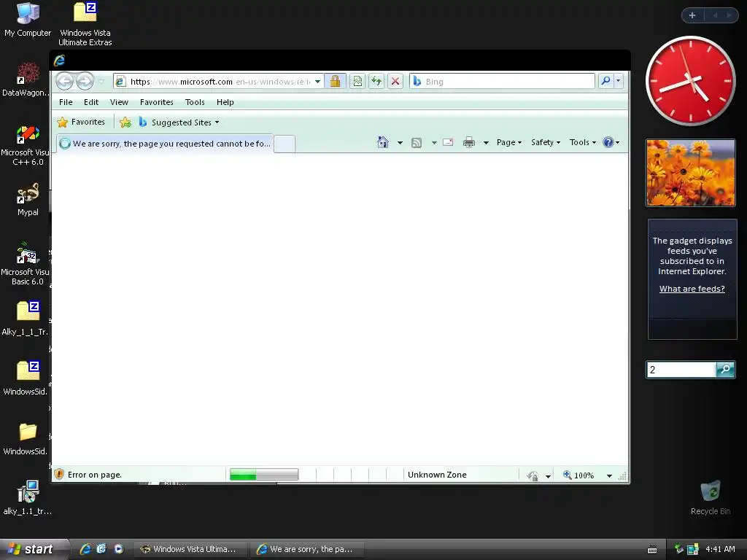The width and height of the screenshot is (747, 560).
Task: Open the search provider dropdown arrow
Action: 619,81
